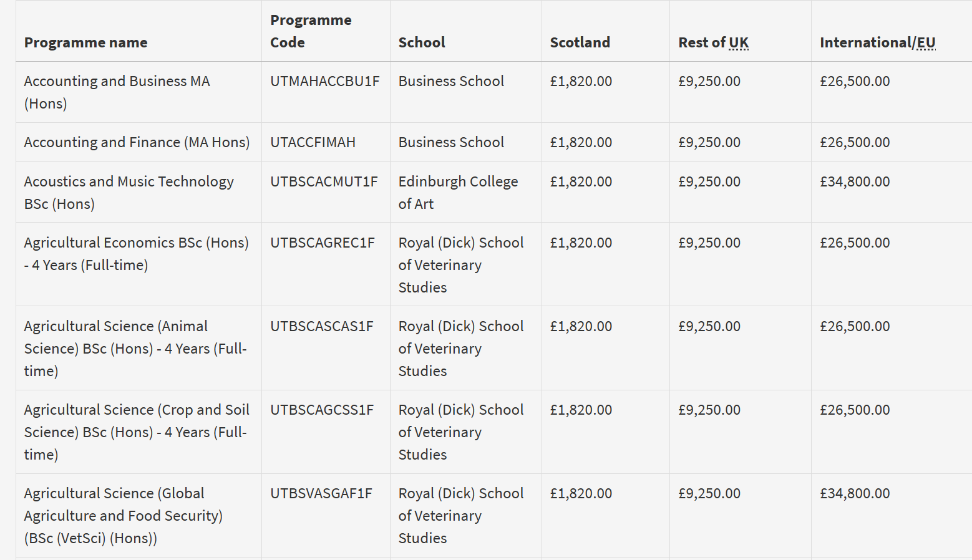Click the underlined EU abbreviation in header

coord(926,42)
